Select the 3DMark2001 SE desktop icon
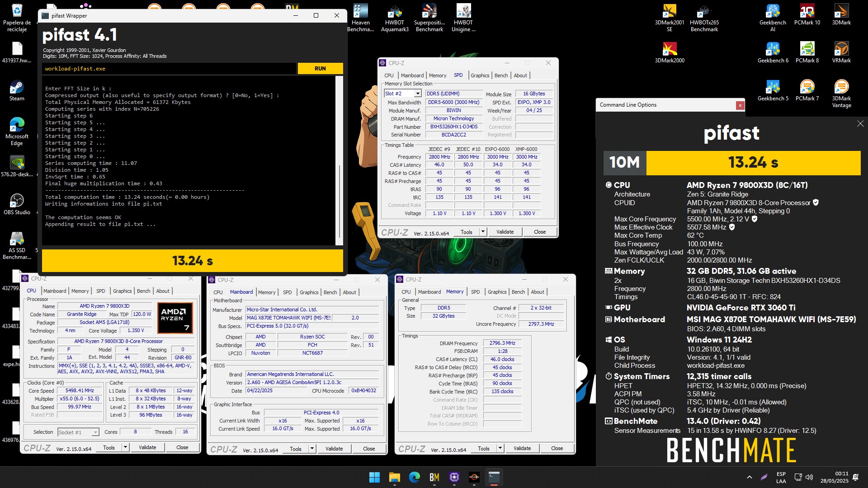This screenshot has height=488, width=868. (x=670, y=18)
